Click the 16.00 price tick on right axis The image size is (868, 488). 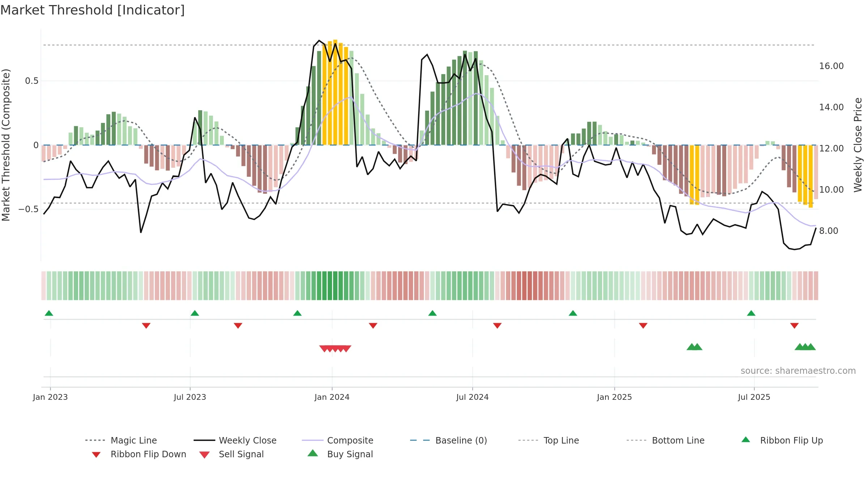[x=831, y=66]
